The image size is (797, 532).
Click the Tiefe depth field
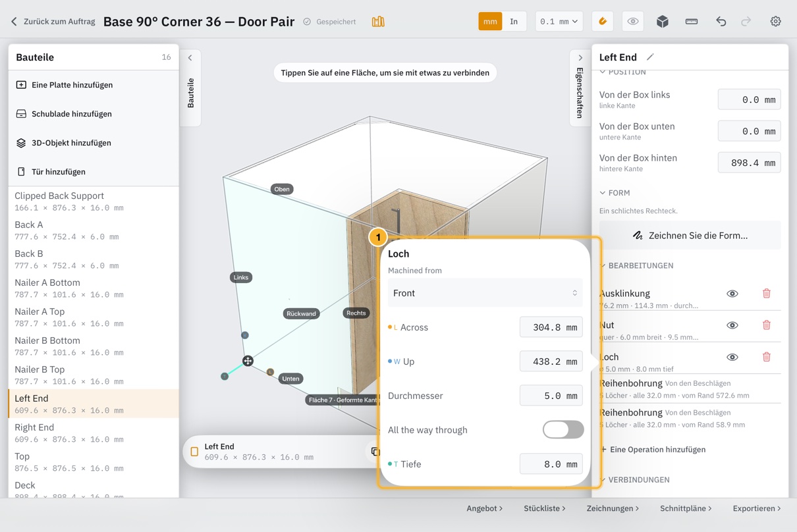click(x=551, y=464)
